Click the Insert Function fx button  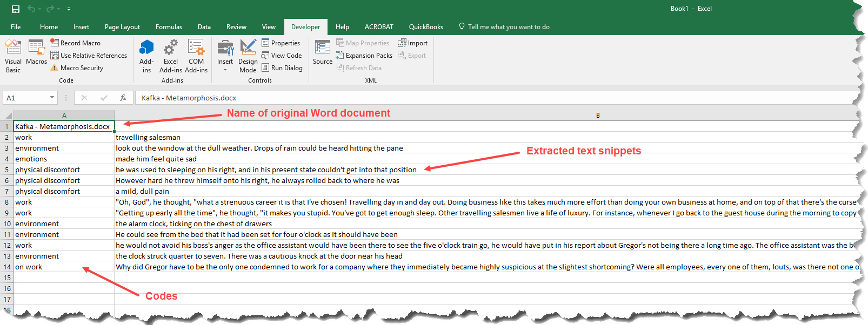pos(123,98)
